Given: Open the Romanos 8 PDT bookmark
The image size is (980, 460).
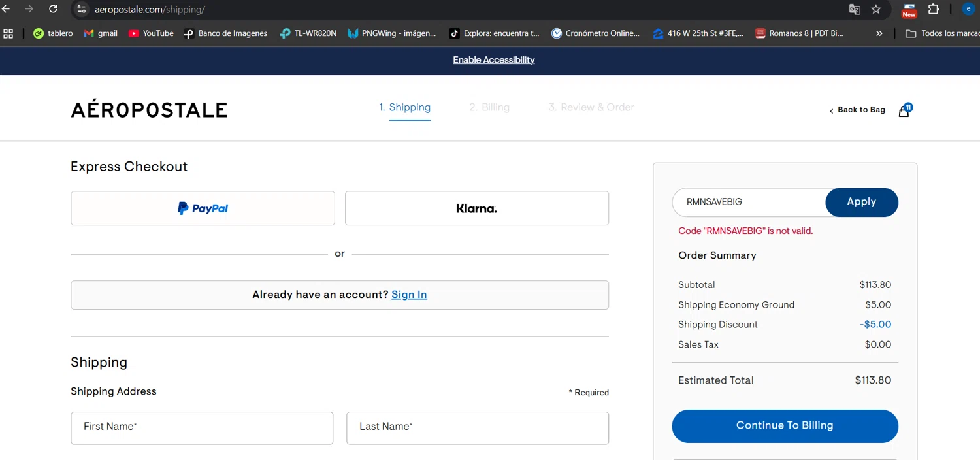Looking at the screenshot, I should pyautogui.click(x=799, y=33).
